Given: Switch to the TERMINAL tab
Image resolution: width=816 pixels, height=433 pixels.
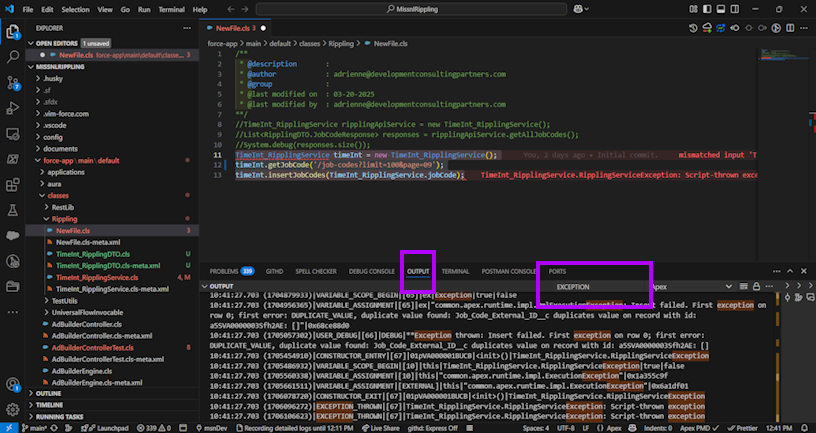Looking at the screenshot, I should [x=455, y=271].
